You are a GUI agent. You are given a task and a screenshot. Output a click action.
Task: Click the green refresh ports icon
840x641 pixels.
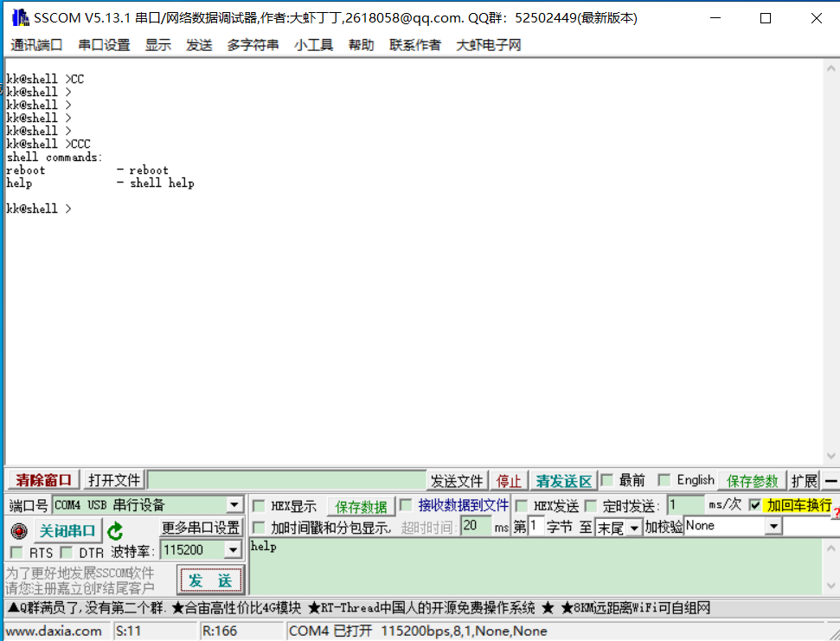coord(115,531)
